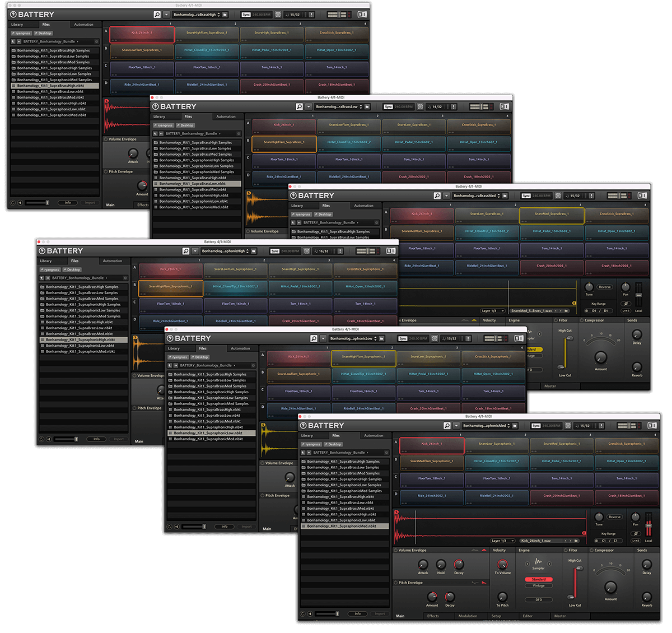
Task: Enable the Compressor power button in SupraphonicMed window
Action: pos(591,550)
